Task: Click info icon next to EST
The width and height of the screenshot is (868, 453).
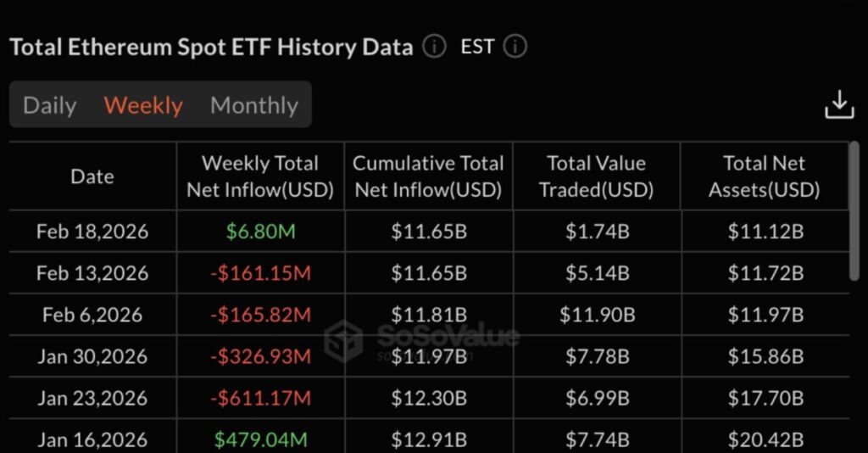Action: click(x=515, y=47)
